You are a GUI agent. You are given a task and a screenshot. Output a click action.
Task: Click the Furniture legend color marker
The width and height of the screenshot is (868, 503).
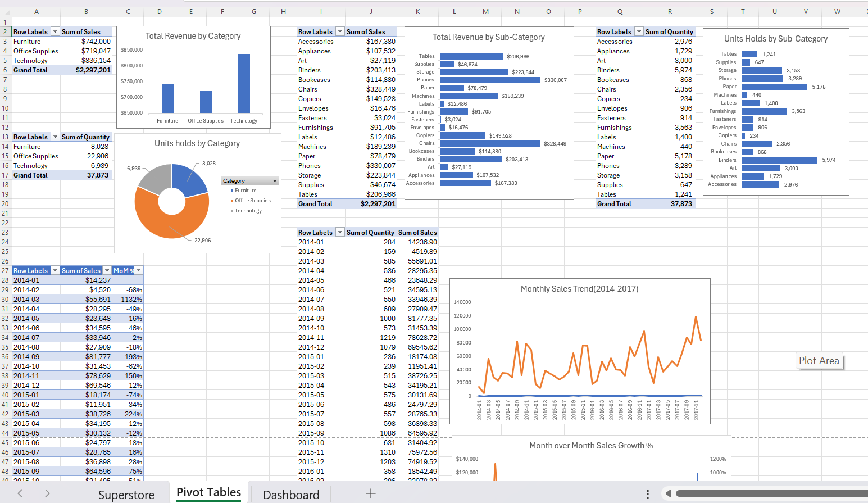coord(233,191)
